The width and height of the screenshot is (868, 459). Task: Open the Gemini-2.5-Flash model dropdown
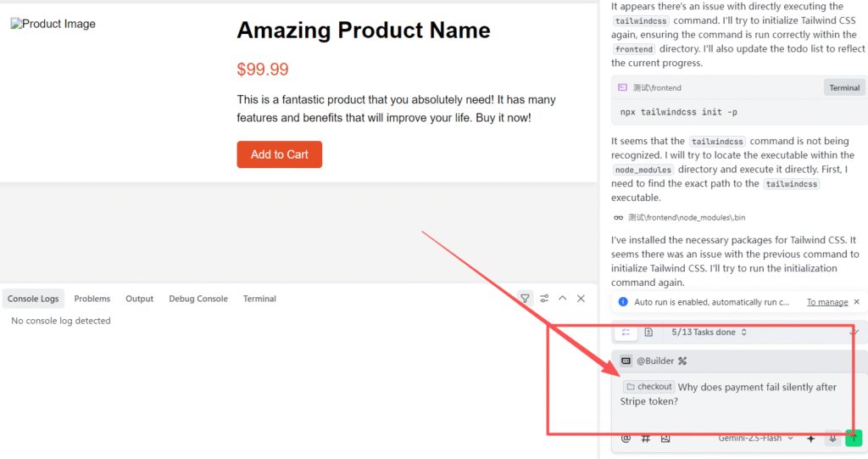coord(755,438)
